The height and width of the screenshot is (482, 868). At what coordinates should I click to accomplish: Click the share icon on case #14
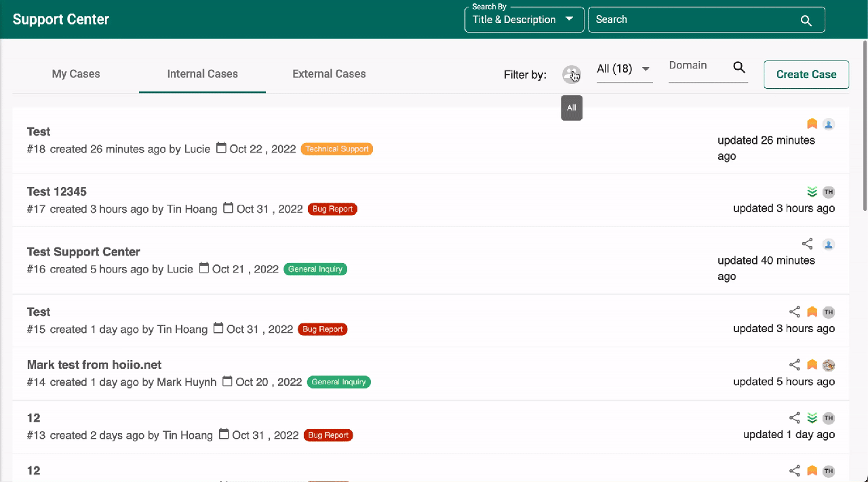[795, 365]
